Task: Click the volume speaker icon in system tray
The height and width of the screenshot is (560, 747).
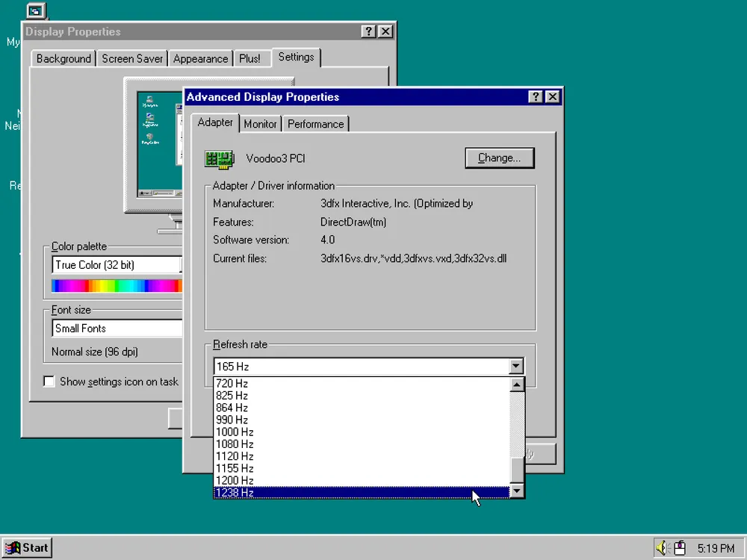Action: tap(662, 548)
